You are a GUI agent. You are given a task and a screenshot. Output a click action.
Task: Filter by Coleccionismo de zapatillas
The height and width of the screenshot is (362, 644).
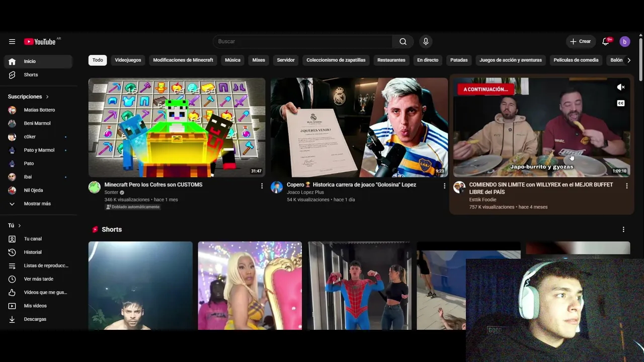pyautogui.click(x=336, y=60)
